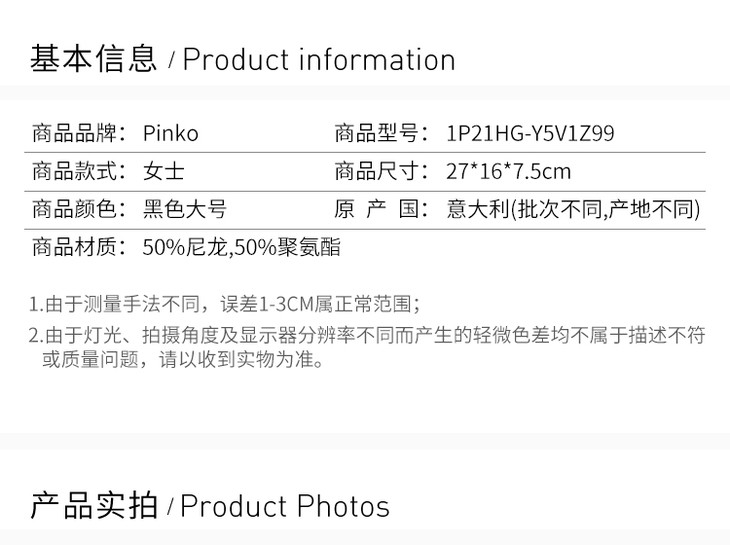The image size is (730, 545).
Task: Click note 1 about measurement error
Action: 225,304
